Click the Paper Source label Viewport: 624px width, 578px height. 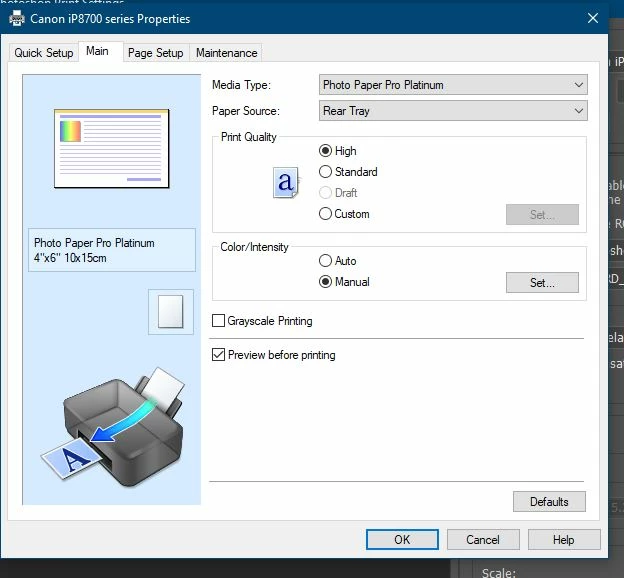pos(246,111)
